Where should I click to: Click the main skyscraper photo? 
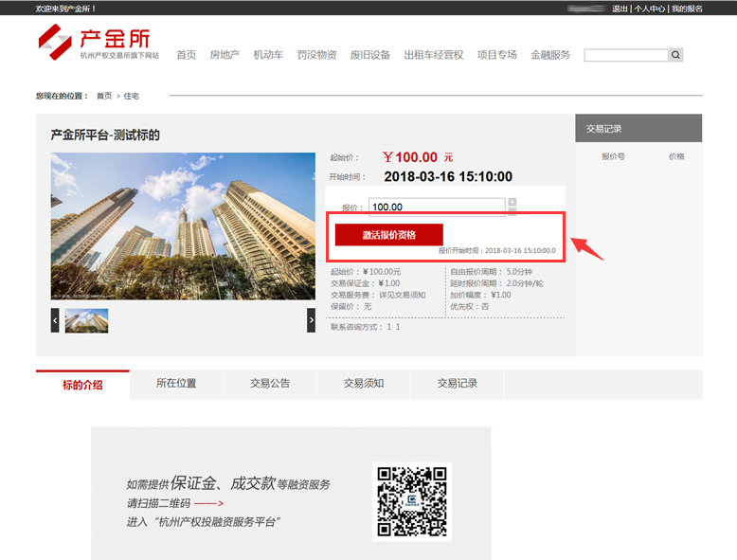(183, 226)
